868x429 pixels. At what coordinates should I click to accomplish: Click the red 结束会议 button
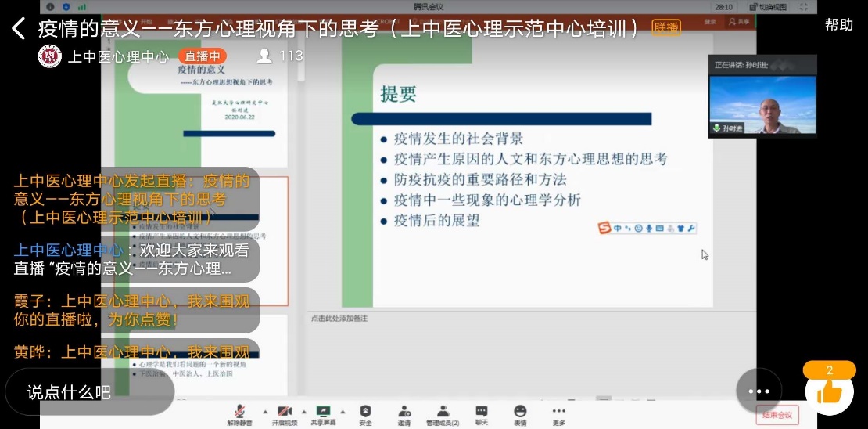[777, 415]
